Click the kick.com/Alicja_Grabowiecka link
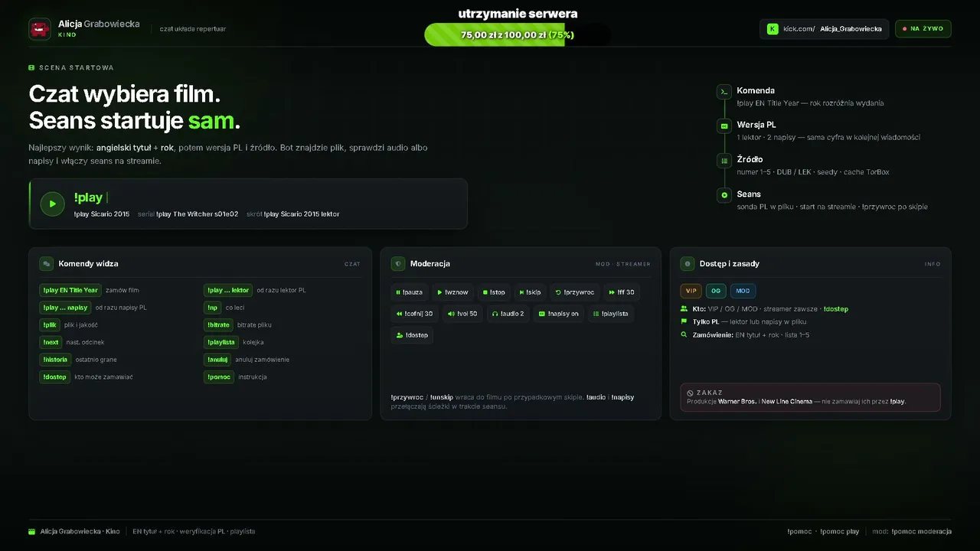This screenshot has height=551, width=980. [x=825, y=29]
